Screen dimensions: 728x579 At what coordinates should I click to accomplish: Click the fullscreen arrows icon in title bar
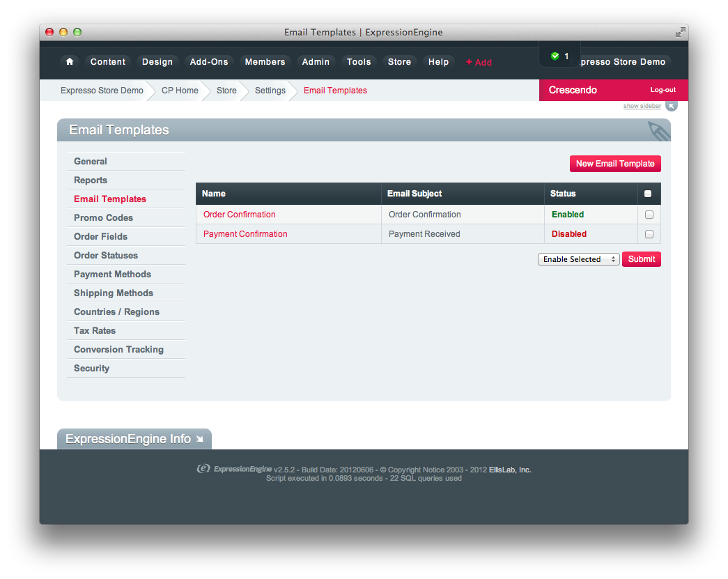(x=680, y=32)
